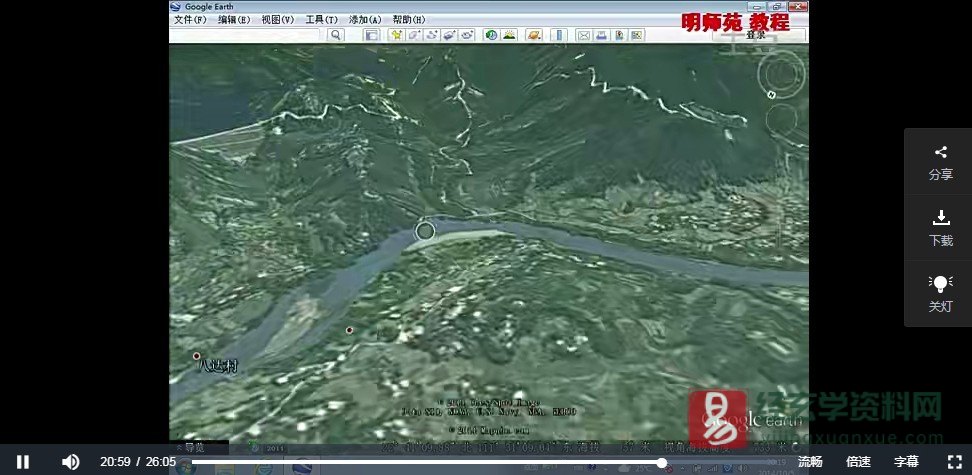Image resolution: width=972 pixels, height=475 pixels.
Task: Click the 分享 share button
Action: (940, 163)
